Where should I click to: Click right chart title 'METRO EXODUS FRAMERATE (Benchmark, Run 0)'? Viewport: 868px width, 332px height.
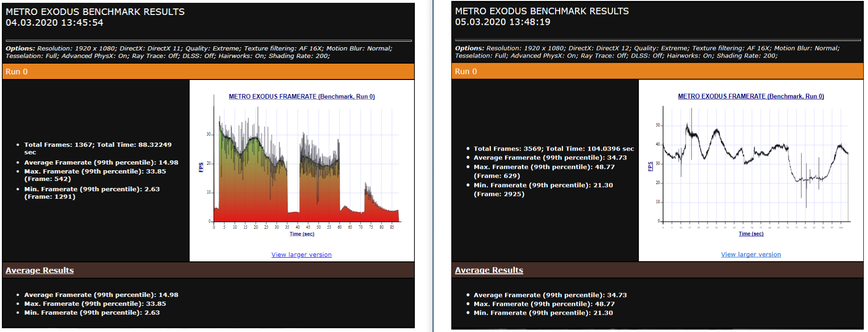[751, 96]
